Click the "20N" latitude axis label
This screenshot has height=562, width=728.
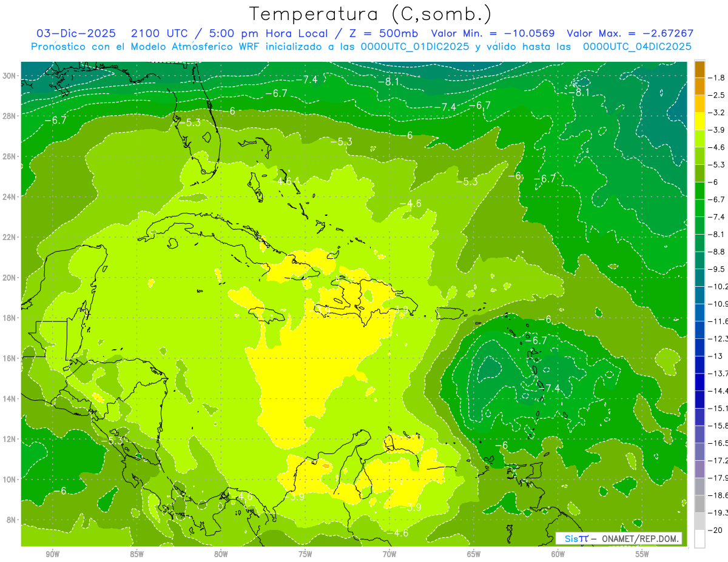point(10,278)
